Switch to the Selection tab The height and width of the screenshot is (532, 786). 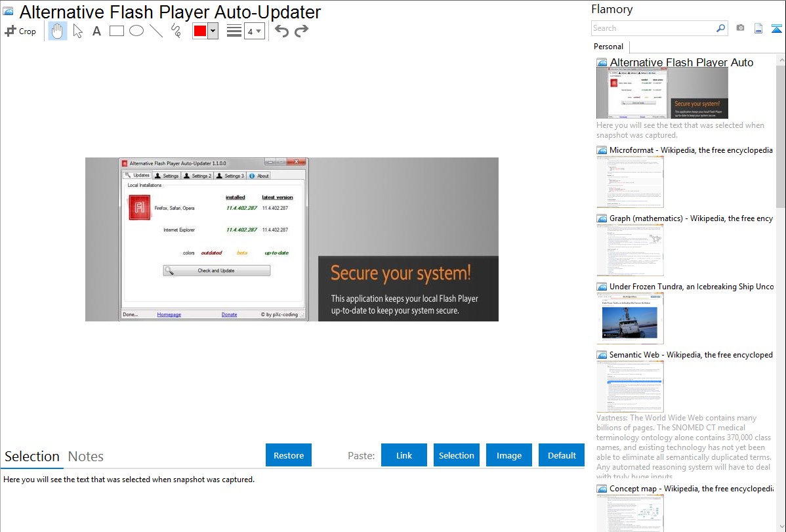pos(32,457)
